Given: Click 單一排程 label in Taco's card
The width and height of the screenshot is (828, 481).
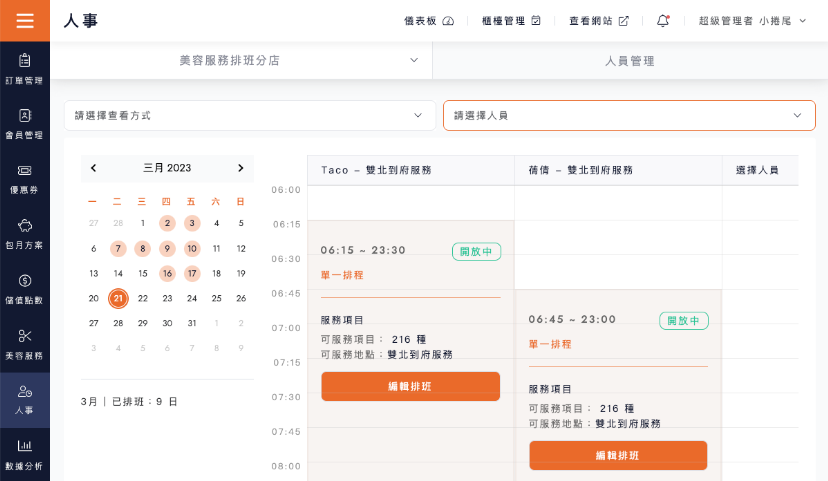Looking at the screenshot, I should click(342, 275).
